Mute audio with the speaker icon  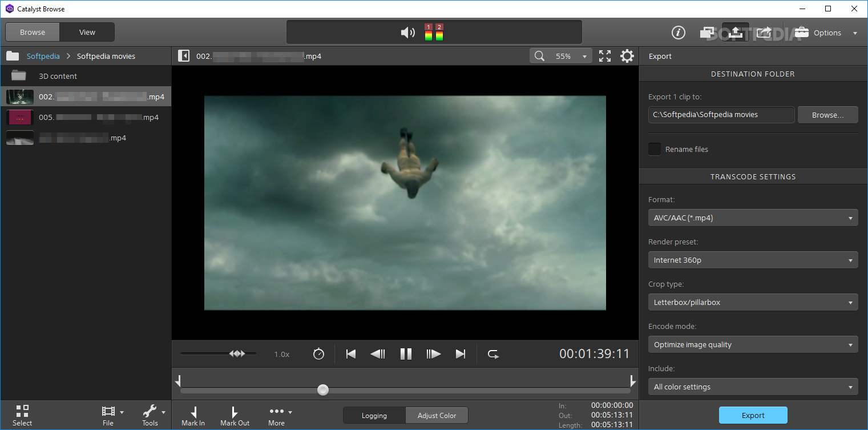[408, 33]
